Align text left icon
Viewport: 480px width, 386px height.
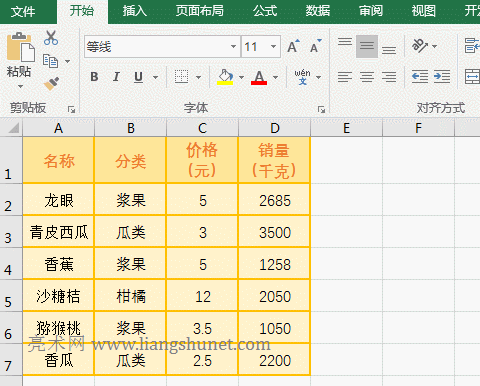pyautogui.click(x=345, y=77)
